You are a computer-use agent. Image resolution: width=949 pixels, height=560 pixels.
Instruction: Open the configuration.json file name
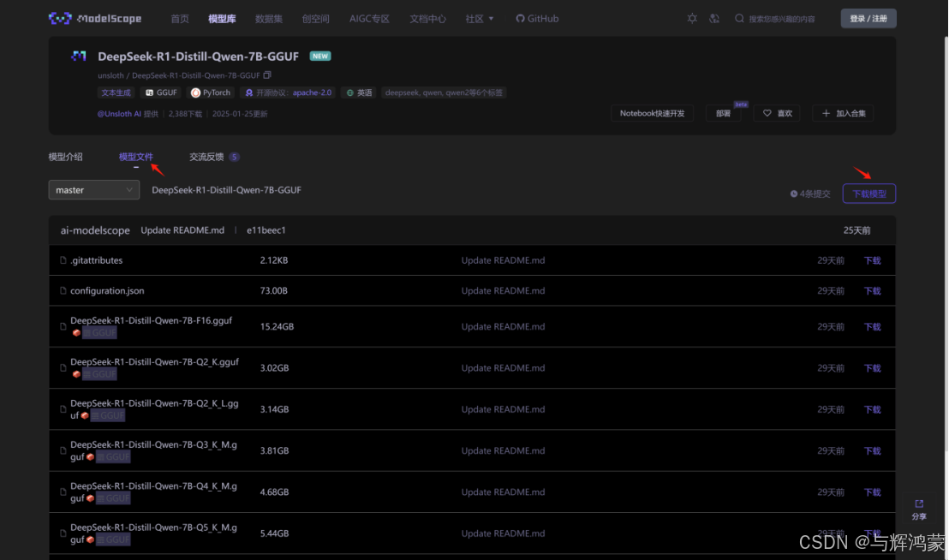(x=107, y=291)
